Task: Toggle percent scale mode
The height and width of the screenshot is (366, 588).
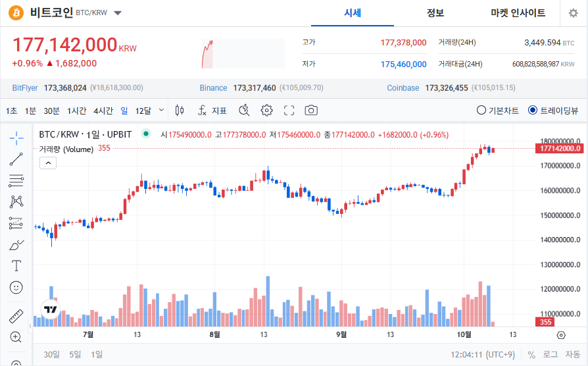Action: (x=531, y=355)
